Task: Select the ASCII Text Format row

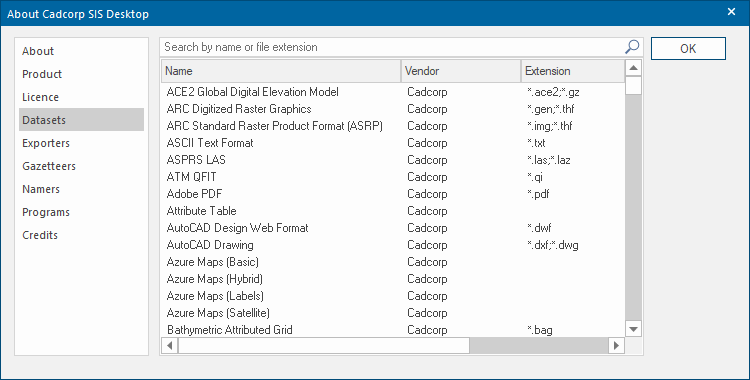Action: pyautogui.click(x=393, y=143)
